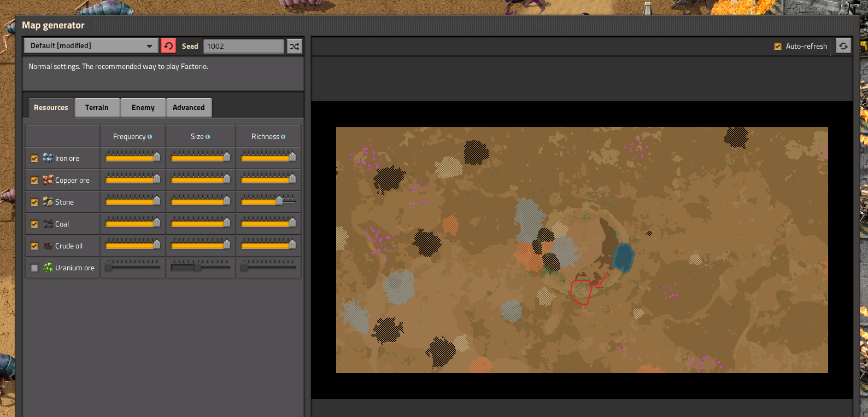Change the Coal frequency slider
Screen dimensions: 868x417
(133, 223)
